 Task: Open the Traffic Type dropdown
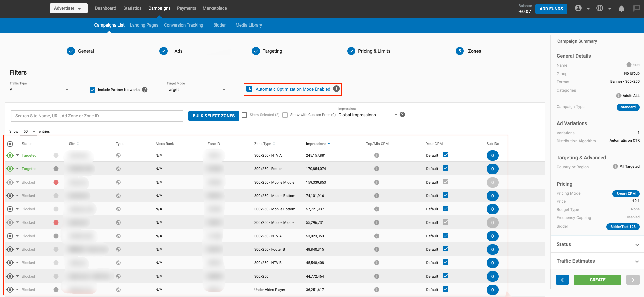[x=40, y=90]
